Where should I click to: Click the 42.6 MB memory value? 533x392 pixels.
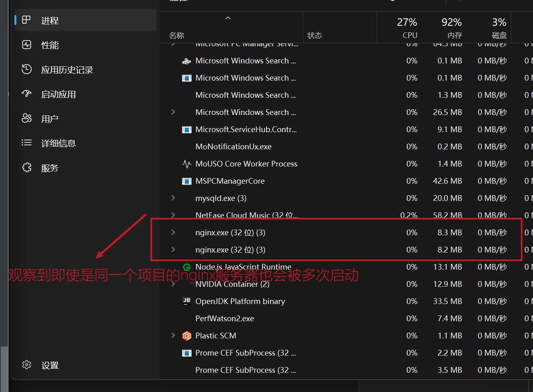pos(447,181)
